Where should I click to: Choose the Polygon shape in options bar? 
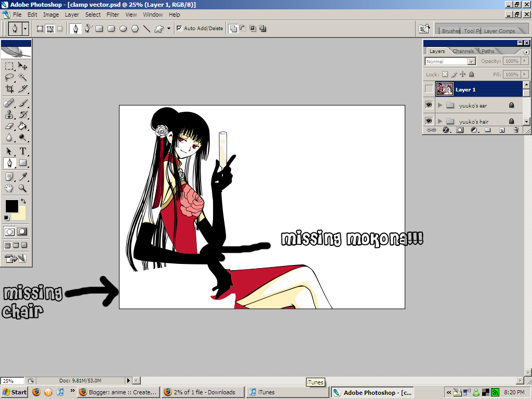click(135, 29)
